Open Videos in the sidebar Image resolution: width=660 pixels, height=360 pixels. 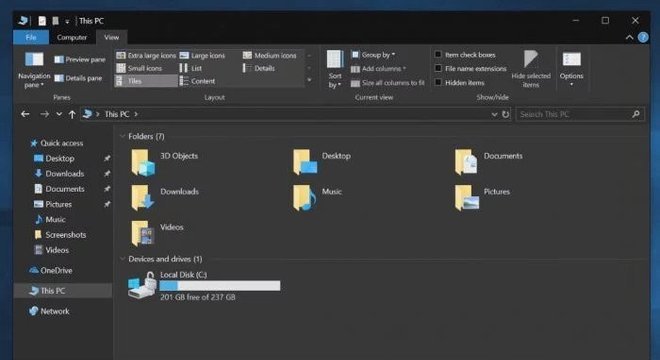tap(51, 250)
